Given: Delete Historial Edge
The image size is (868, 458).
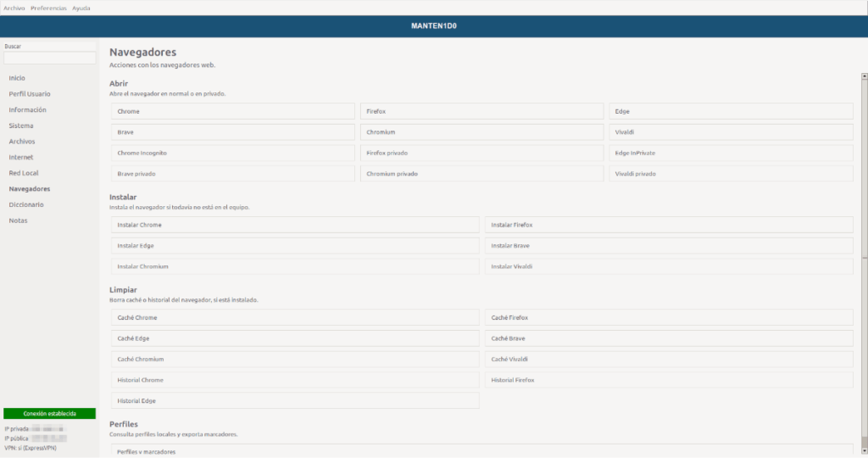Looking at the screenshot, I should [295, 401].
